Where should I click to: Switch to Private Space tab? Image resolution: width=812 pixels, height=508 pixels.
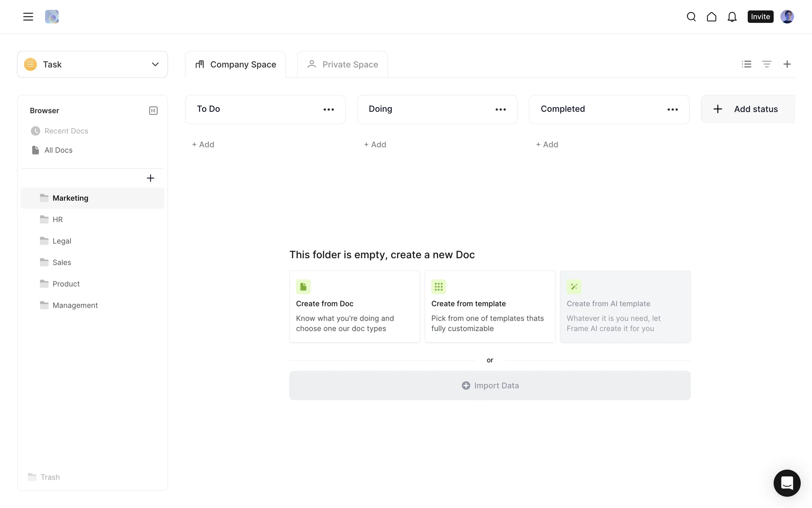click(343, 64)
